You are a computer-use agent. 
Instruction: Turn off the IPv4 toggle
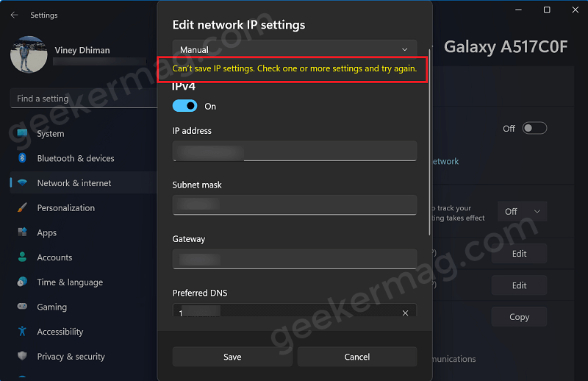click(184, 106)
